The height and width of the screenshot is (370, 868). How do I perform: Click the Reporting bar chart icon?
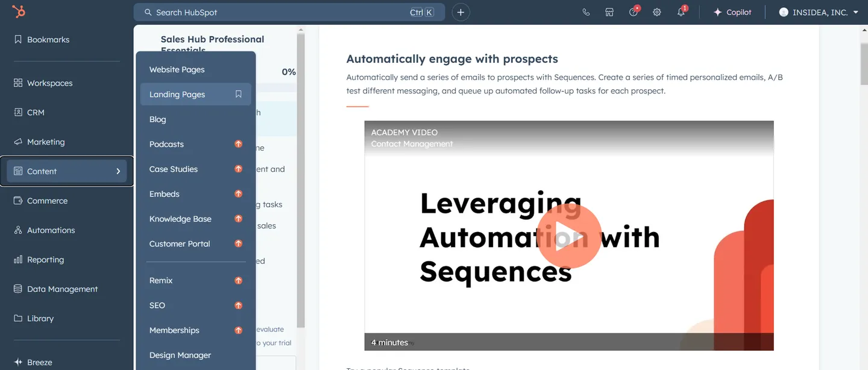[18, 260]
